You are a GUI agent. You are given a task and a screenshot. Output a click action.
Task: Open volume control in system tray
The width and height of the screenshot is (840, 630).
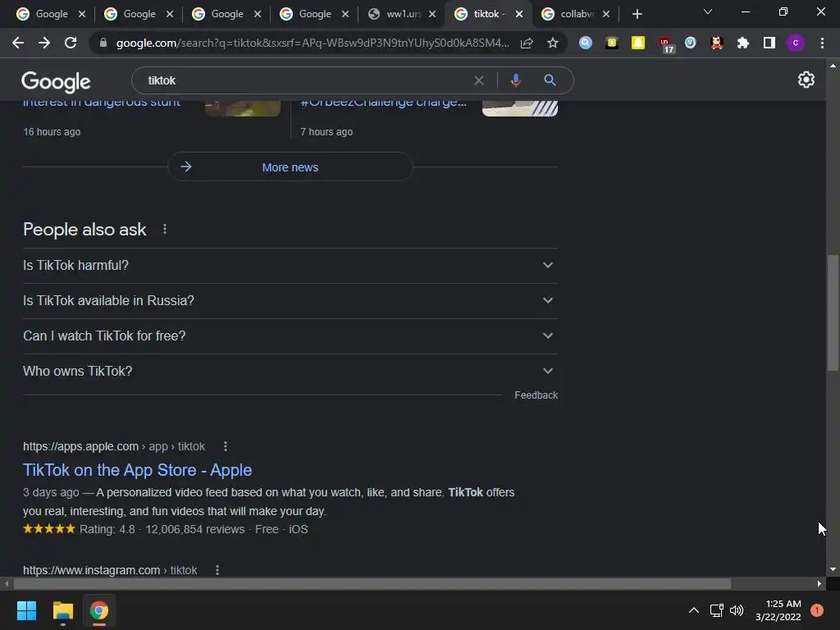pos(737,610)
